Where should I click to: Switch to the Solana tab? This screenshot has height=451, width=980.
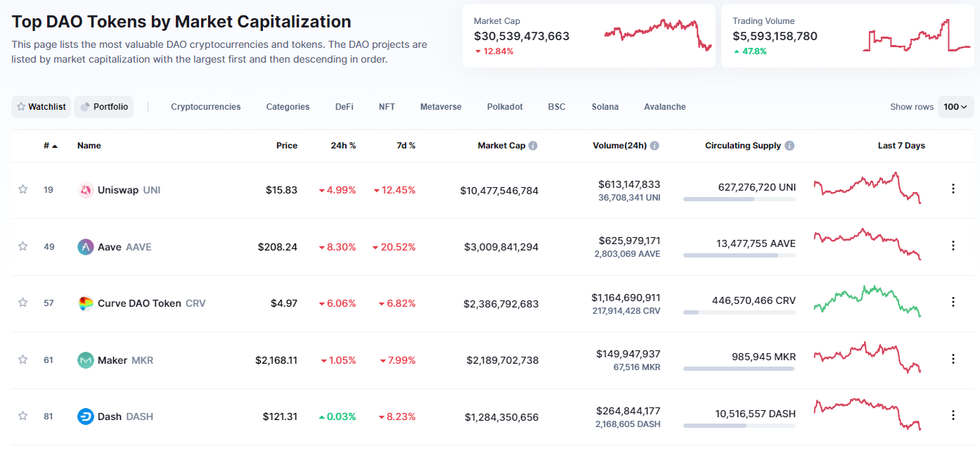point(605,107)
